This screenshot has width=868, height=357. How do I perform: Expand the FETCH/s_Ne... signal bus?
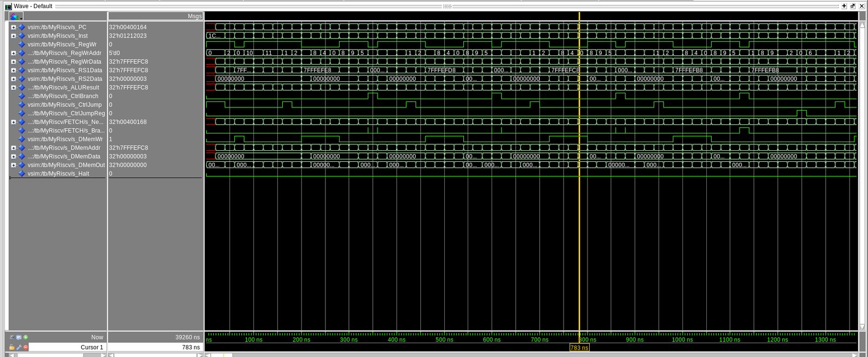[x=14, y=122]
